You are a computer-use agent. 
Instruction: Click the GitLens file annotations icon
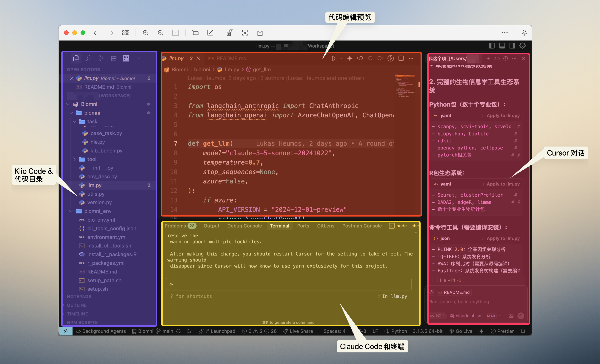(x=391, y=58)
